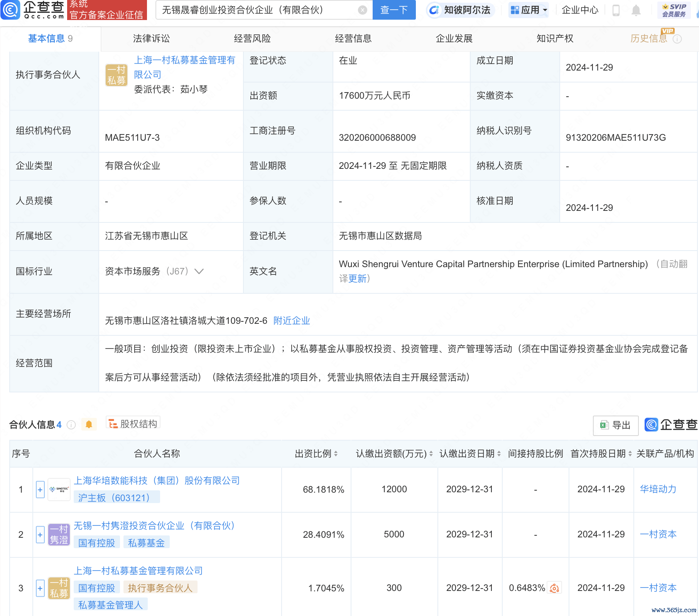The image size is (699, 616).
Task: Open 企业中心 in the header
Action: click(580, 10)
